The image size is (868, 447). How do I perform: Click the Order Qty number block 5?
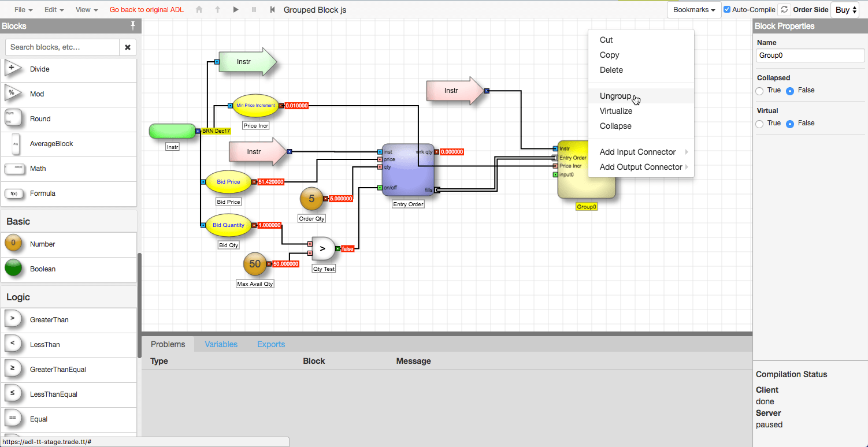tap(311, 199)
